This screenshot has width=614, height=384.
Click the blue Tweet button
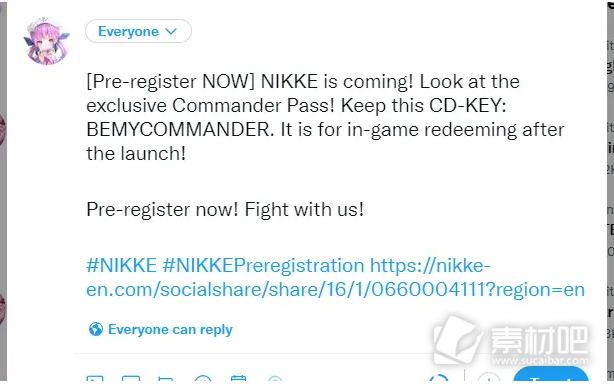tap(551, 375)
